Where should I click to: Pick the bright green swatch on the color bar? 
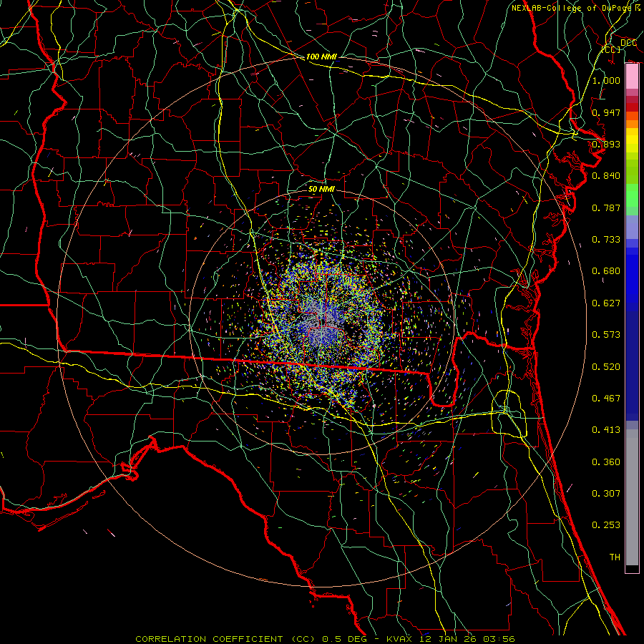632,195
